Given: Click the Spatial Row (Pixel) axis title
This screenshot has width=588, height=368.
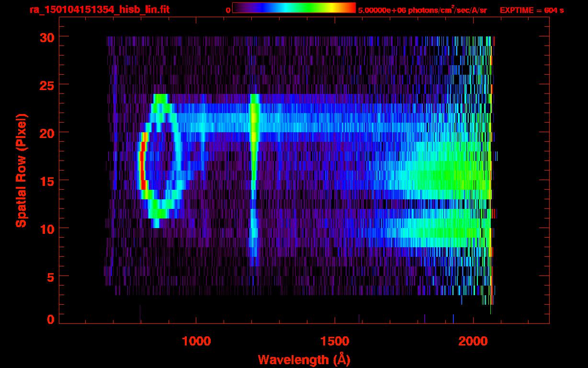Looking at the screenshot, I should 21,171.
